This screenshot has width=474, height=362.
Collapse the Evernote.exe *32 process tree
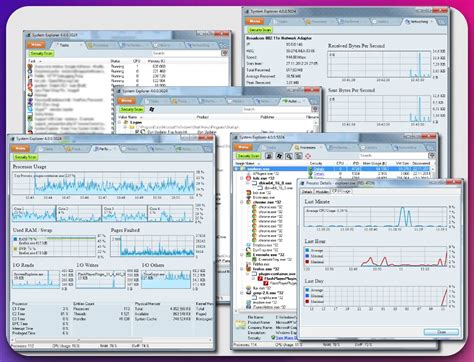point(242,254)
